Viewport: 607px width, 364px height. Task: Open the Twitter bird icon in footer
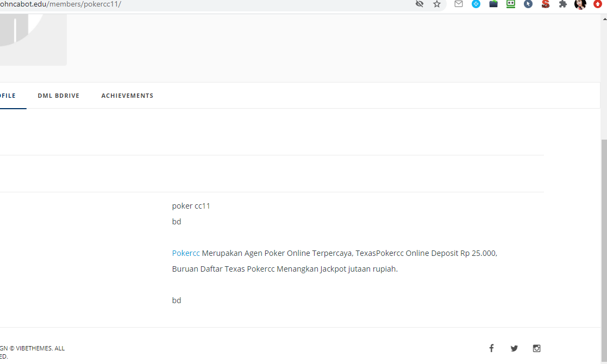514,348
